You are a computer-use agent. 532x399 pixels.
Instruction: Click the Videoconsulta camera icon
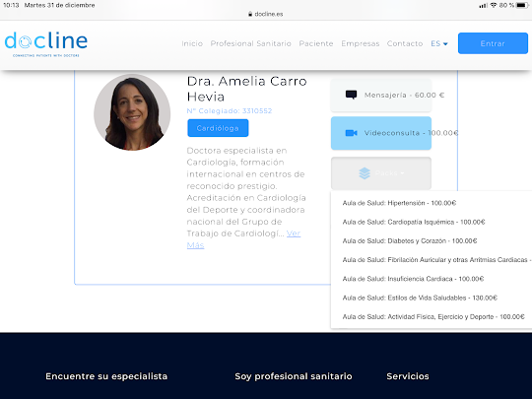pos(351,133)
